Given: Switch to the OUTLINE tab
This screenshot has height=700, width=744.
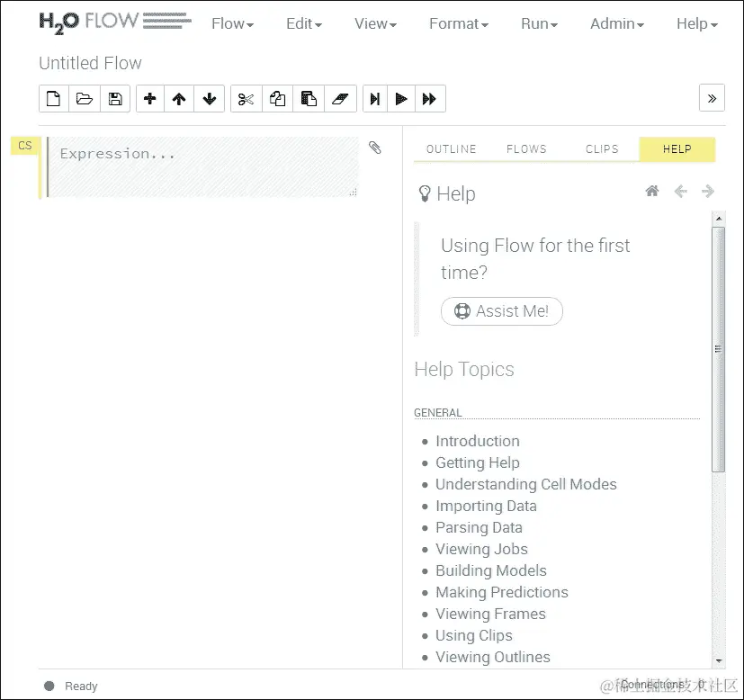Looking at the screenshot, I should point(452,149).
